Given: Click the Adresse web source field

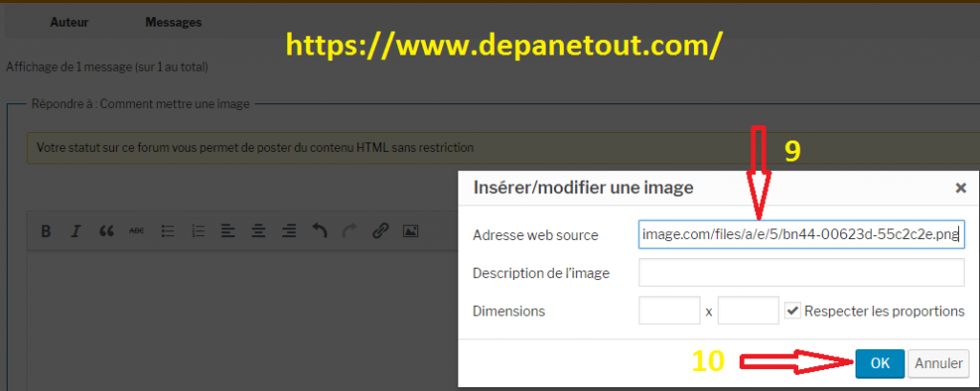Looking at the screenshot, I should coord(801,235).
